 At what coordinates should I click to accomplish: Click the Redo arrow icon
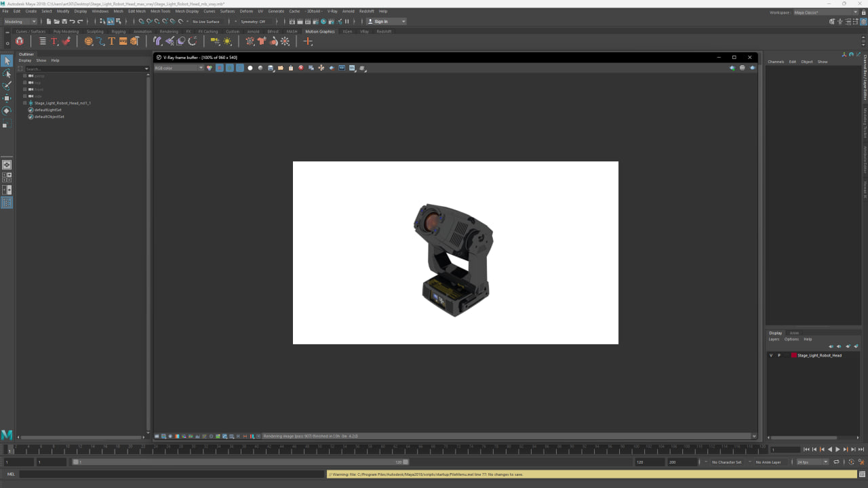pos(80,22)
